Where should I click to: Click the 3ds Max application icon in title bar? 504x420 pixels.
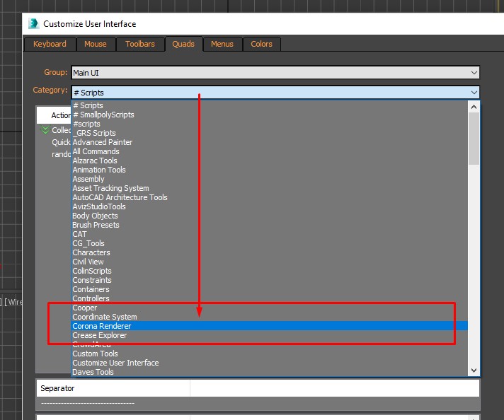(33, 23)
